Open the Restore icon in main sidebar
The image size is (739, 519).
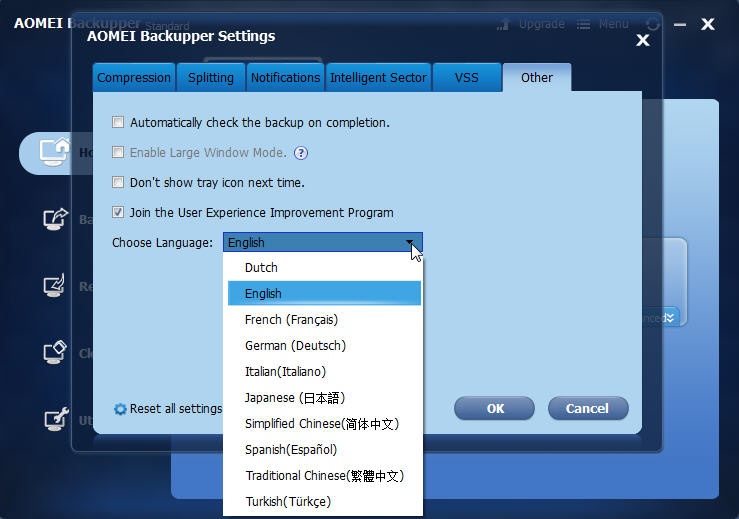pyautogui.click(x=55, y=286)
